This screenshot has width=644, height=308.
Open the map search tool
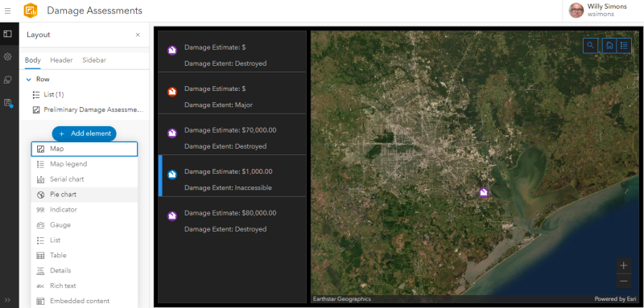[590, 46]
